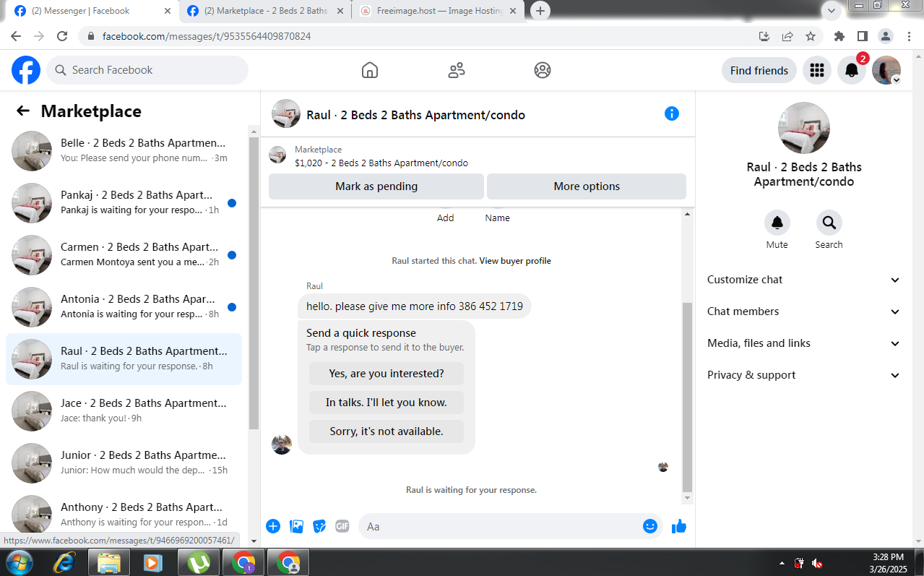Click the conversation list scrollbar
924x576 pixels.
point(254,282)
